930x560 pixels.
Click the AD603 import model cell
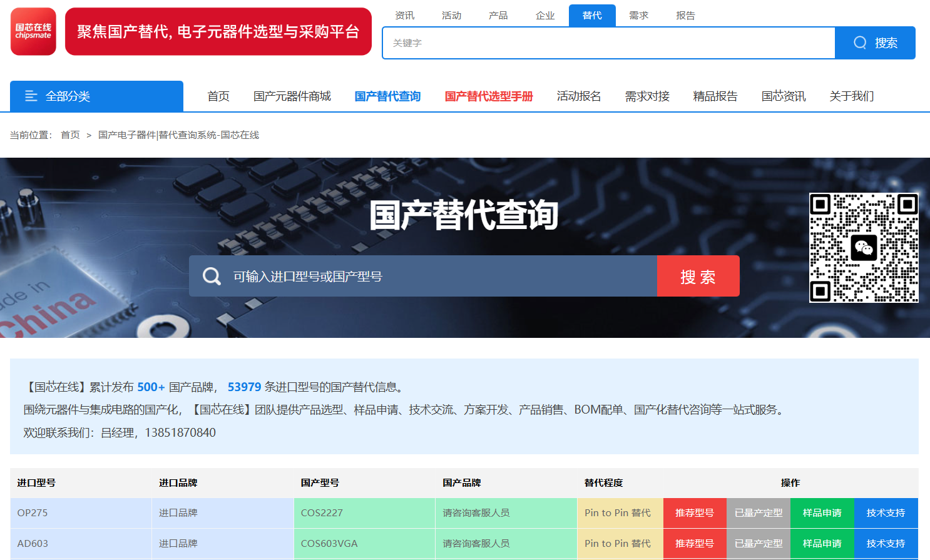pyautogui.click(x=81, y=544)
